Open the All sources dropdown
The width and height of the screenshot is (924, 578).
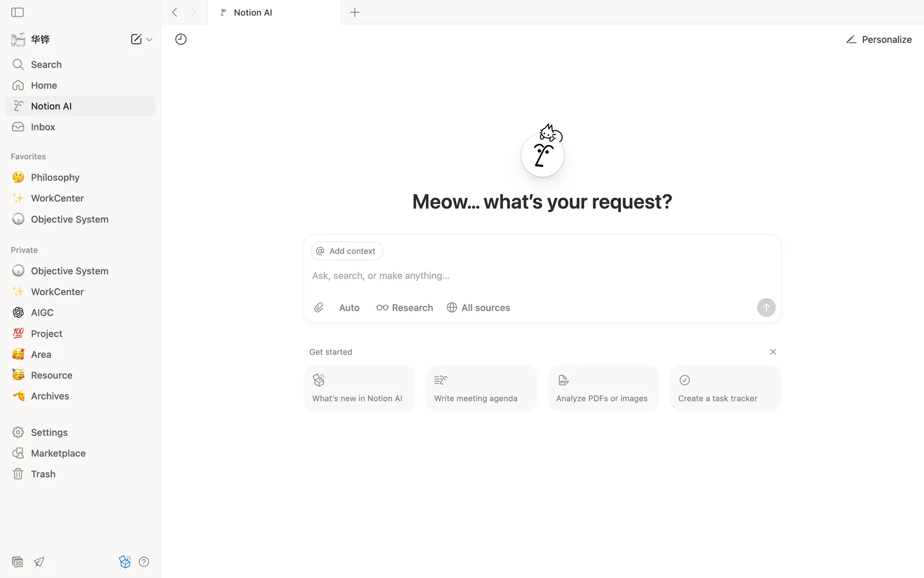pyautogui.click(x=479, y=308)
